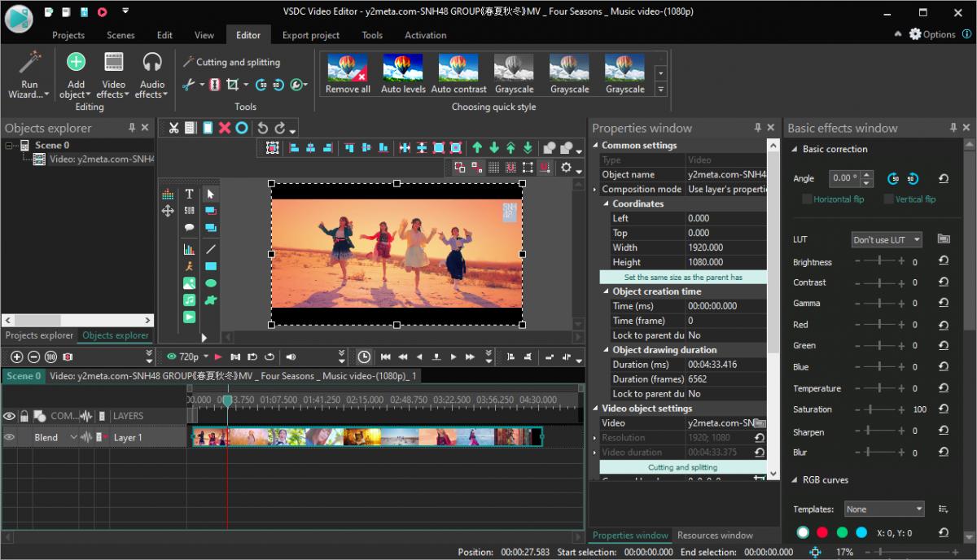Hide Layer 1 with its eye toggle
977x560 pixels.
pos(10,436)
